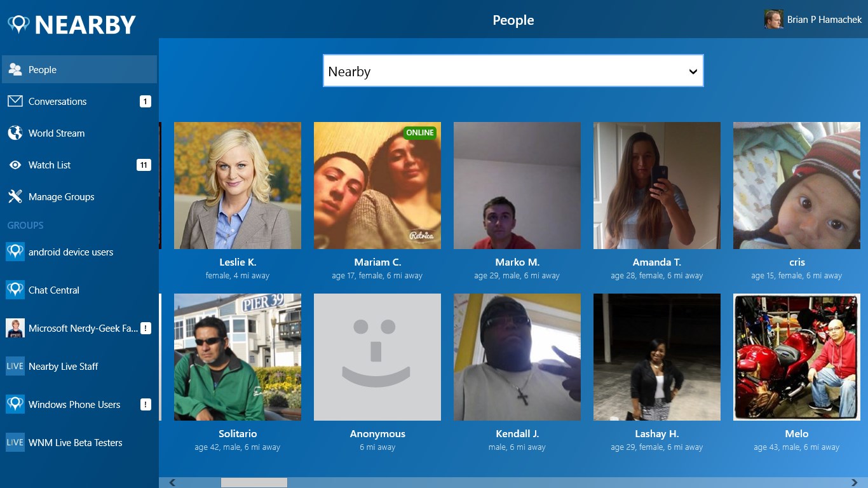Viewport: 868px width, 488px height.
Task: Click the World Stream globe icon
Action: pyautogui.click(x=15, y=133)
